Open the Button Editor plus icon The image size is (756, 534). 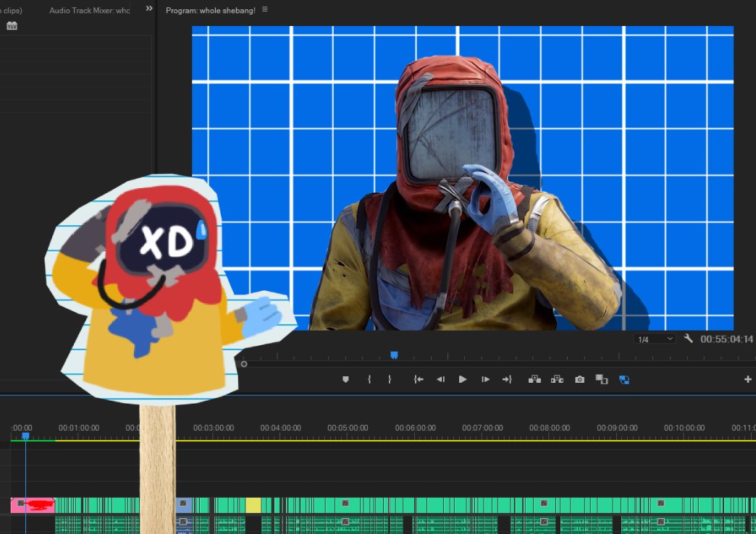point(748,380)
